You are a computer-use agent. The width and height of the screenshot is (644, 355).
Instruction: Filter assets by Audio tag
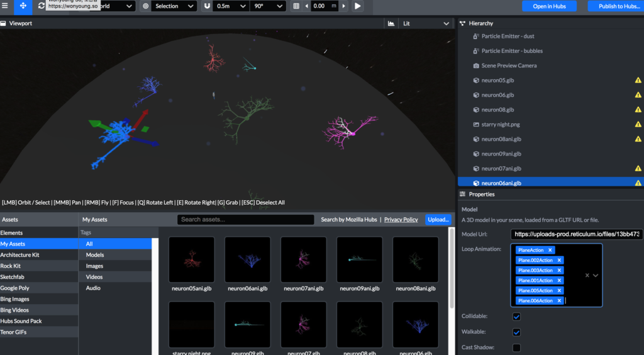(116, 288)
